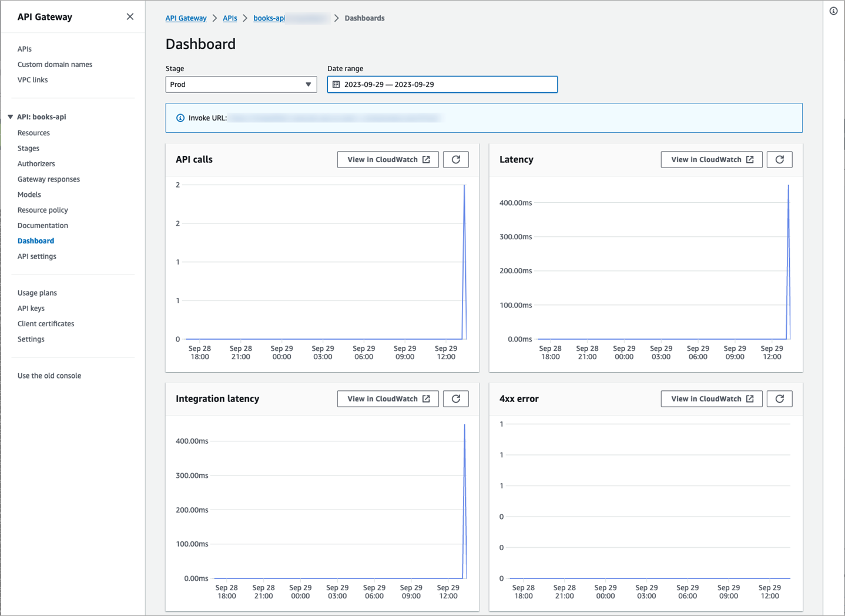
Task: Close the API Gateway sidebar panel
Action: pos(130,16)
